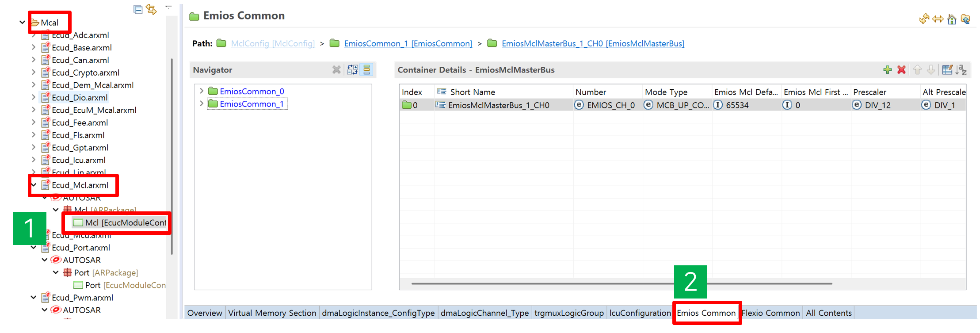Expand the EmiosCommon_0 node in Navigator
This screenshot has width=980, height=333.
click(x=202, y=91)
